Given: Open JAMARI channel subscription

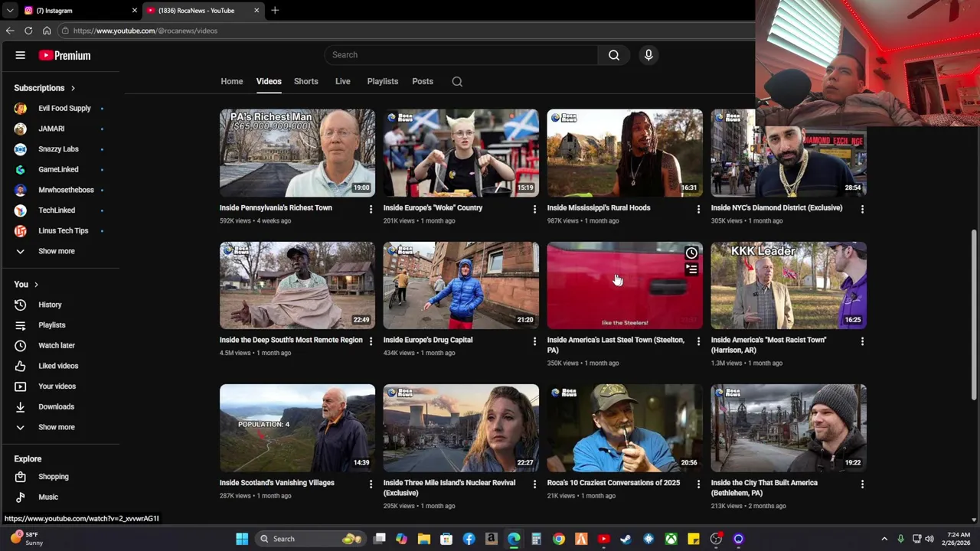Looking at the screenshot, I should pyautogui.click(x=51, y=129).
